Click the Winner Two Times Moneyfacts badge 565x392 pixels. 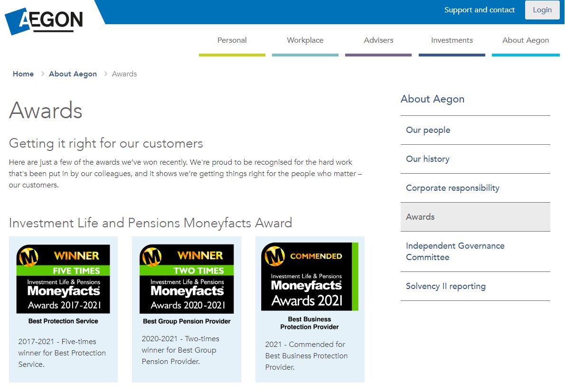click(x=187, y=285)
